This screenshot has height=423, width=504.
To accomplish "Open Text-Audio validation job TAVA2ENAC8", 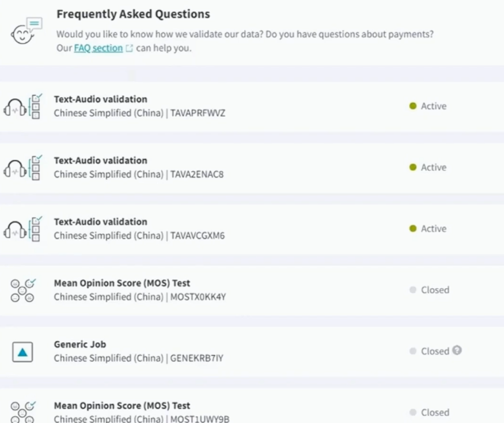I will (100, 161).
